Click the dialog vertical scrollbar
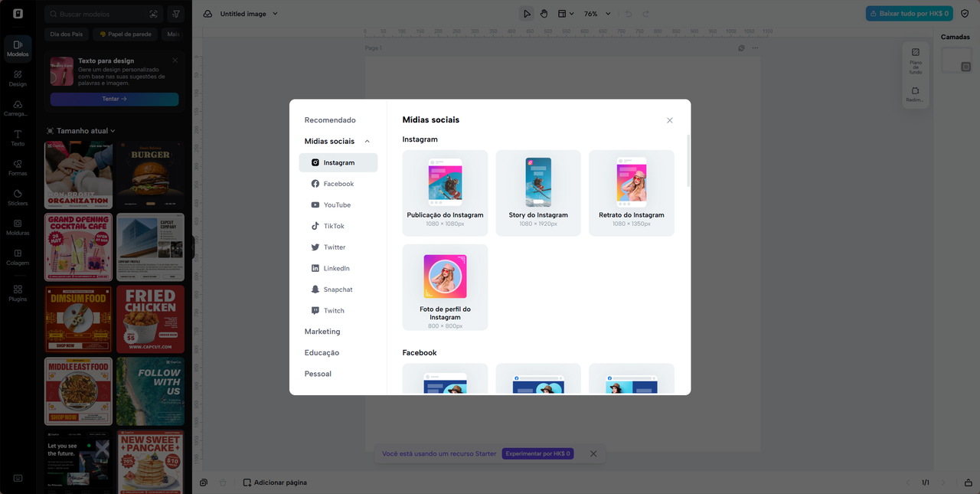The width and height of the screenshot is (980, 494). click(x=688, y=161)
